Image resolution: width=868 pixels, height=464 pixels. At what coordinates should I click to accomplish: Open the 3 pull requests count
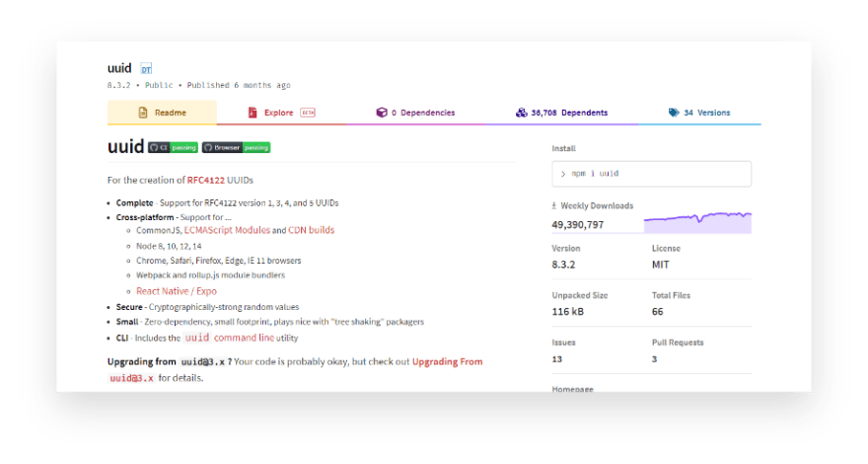[x=654, y=359]
